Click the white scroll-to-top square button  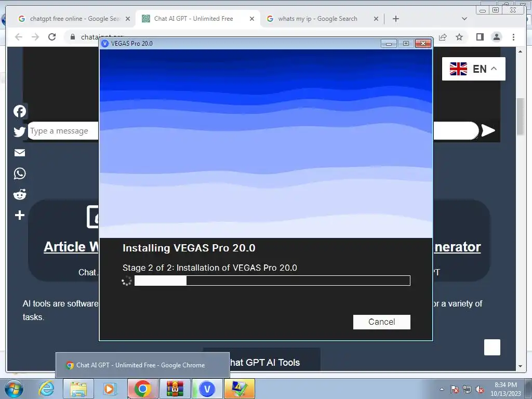(x=492, y=348)
